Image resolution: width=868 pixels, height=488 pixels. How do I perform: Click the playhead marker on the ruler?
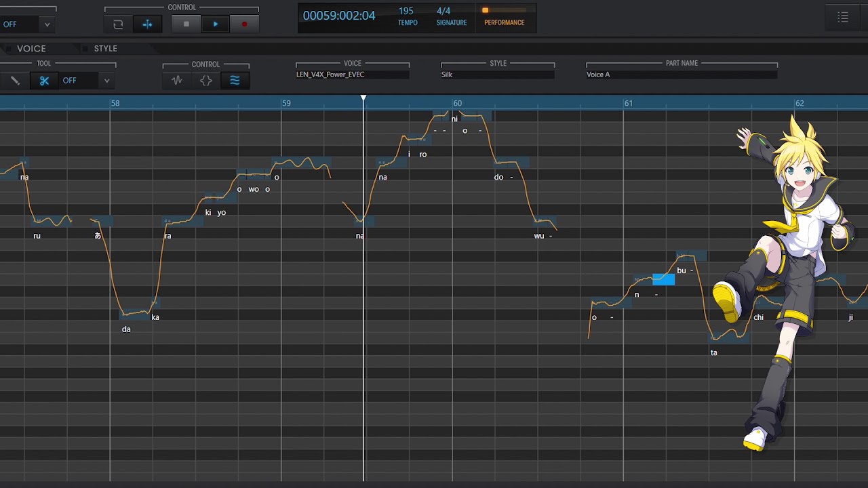click(363, 99)
